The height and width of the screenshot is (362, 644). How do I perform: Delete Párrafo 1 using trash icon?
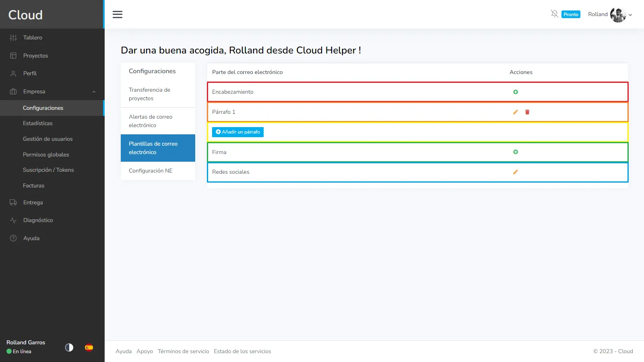point(527,112)
